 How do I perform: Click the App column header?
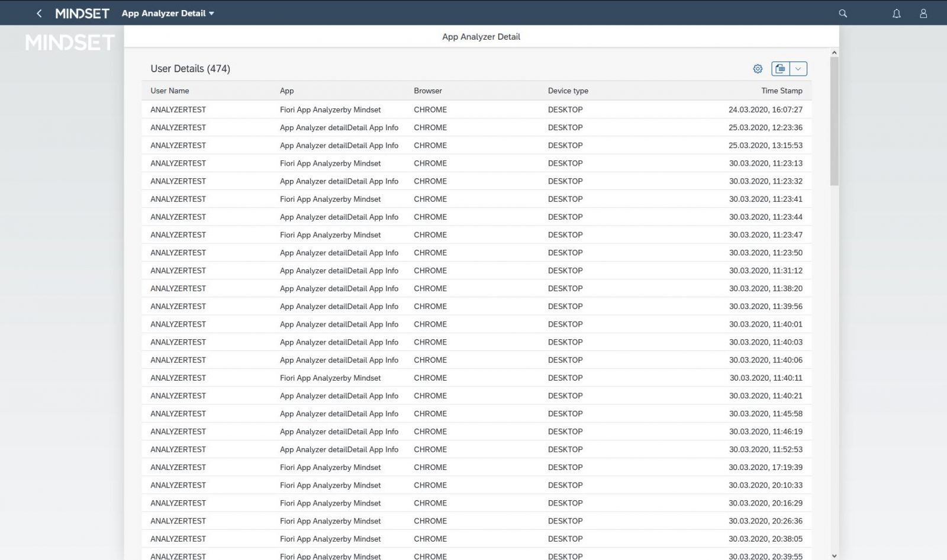point(287,91)
